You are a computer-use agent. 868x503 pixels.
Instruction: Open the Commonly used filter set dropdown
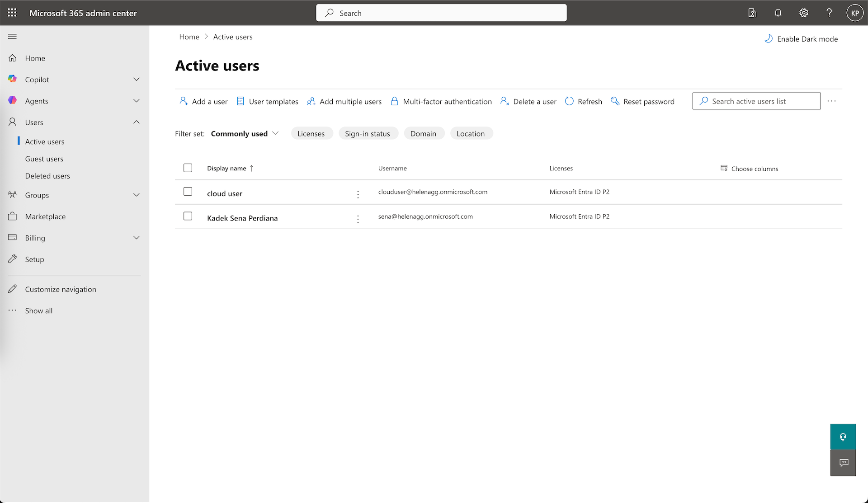tap(245, 134)
